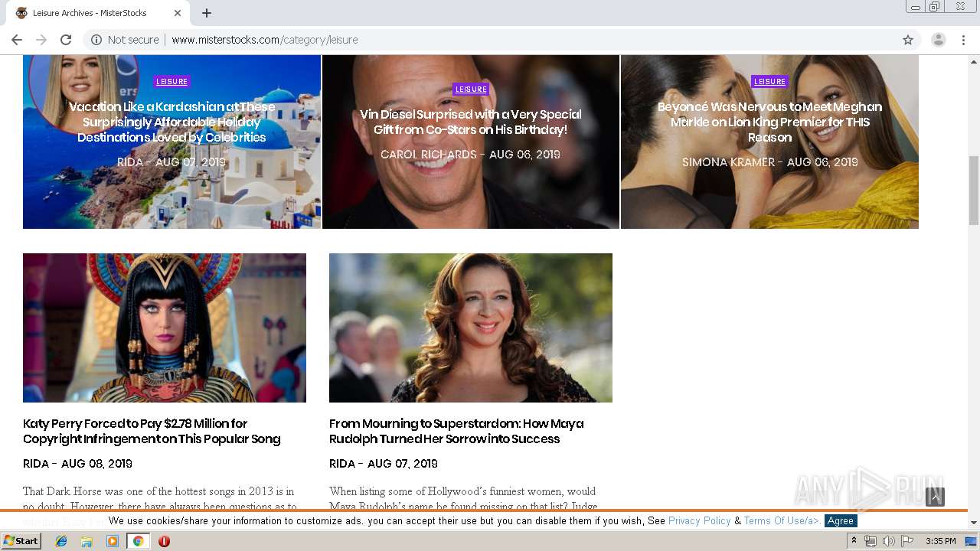The width and height of the screenshot is (980, 551).
Task: Show hidden system tray icons
Action: coord(854,541)
